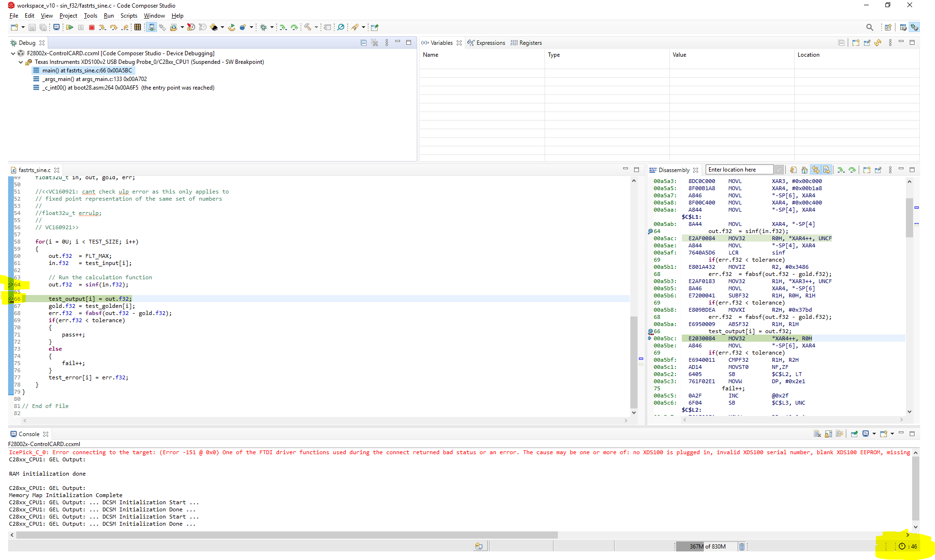
Task: Click the search magnifier icon in main toolbar
Action: pyautogui.click(x=870, y=28)
